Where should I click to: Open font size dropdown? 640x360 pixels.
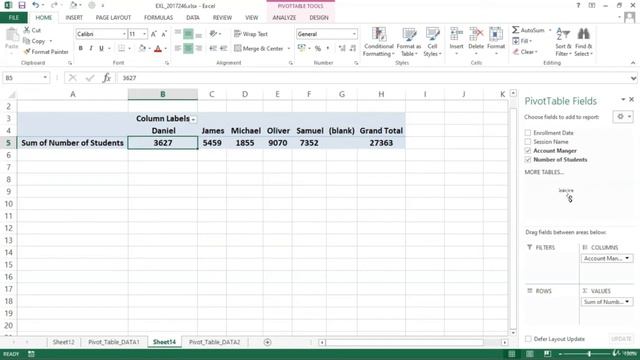coord(144,34)
